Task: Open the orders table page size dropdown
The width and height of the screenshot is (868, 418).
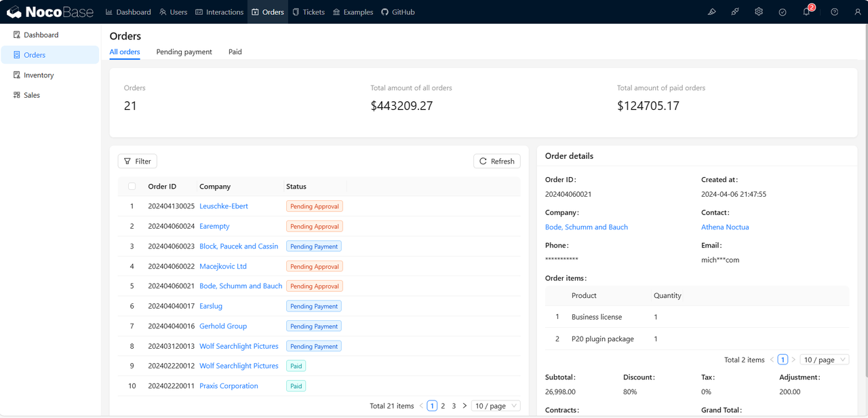Action: (x=496, y=406)
